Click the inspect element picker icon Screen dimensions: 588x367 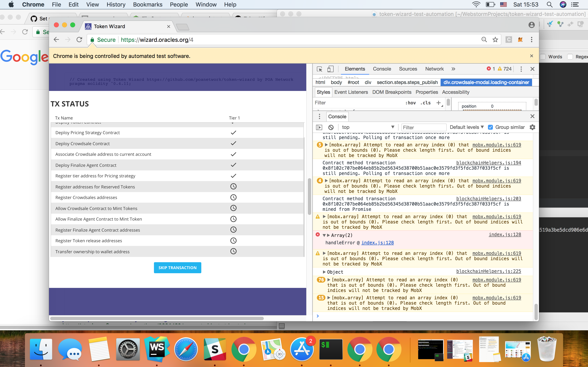(320, 69)
